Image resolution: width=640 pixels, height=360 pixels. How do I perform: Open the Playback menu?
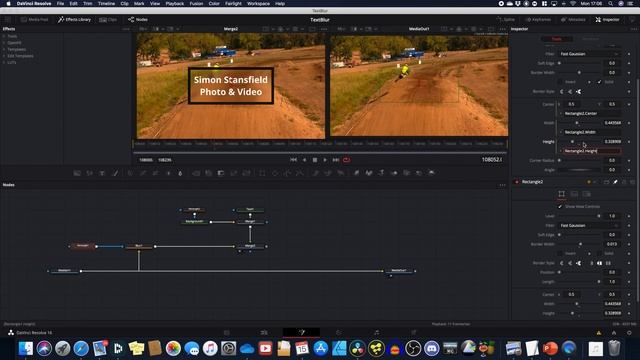[x=174, y=3]
